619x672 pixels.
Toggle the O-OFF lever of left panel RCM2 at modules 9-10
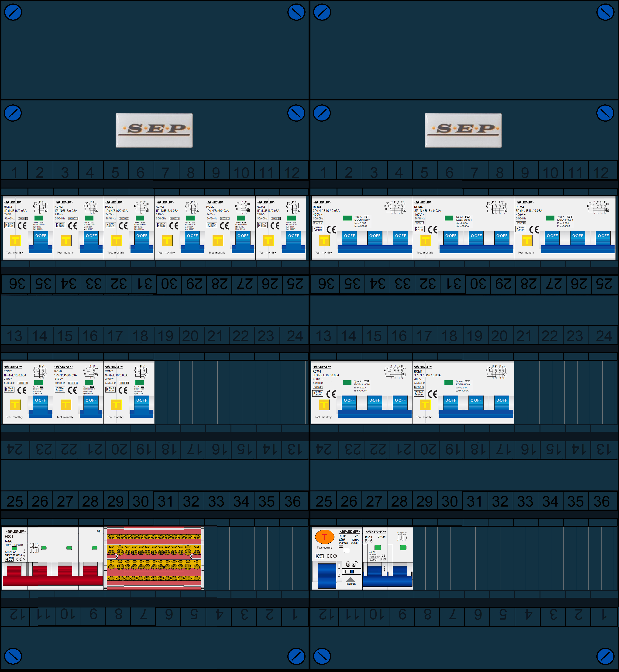[243, 242]
